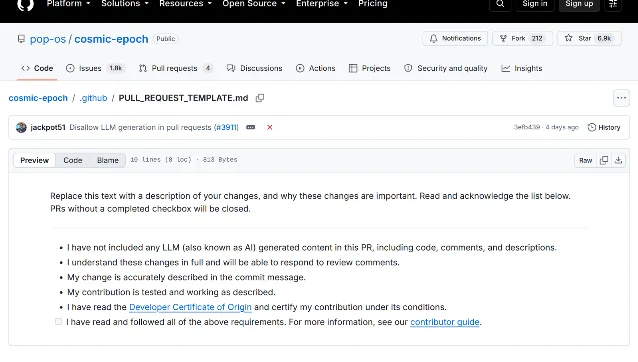Open the three-dot more file actions button
The width and height of the screenshot is (638, 362).
tap(621, 98)
